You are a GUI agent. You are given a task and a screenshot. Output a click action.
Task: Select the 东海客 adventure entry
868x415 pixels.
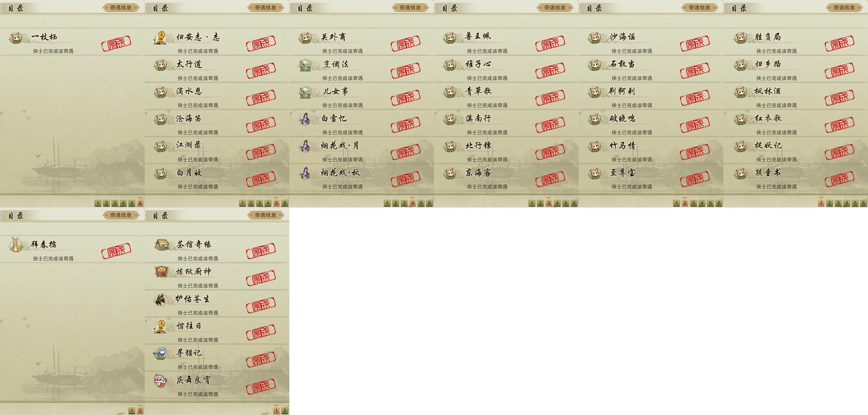pyautogui.click(x=506, y=178)
